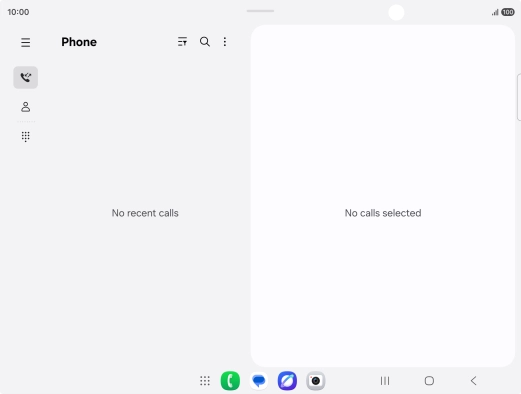Launch Samsung Internet browser

click(287, 381)
